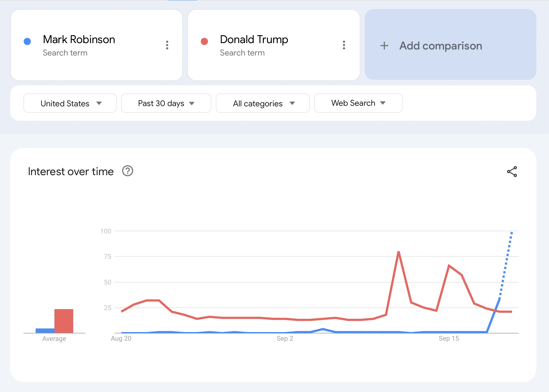Click the Sep 15 x-axis label
Screen dimensions: 549x392
click(x=449, y=338)
